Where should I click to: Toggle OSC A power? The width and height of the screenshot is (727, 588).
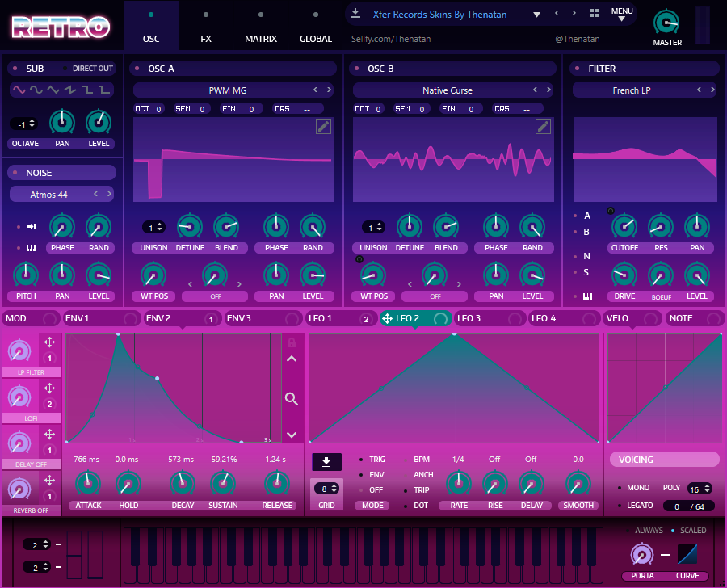pos(137,68)
